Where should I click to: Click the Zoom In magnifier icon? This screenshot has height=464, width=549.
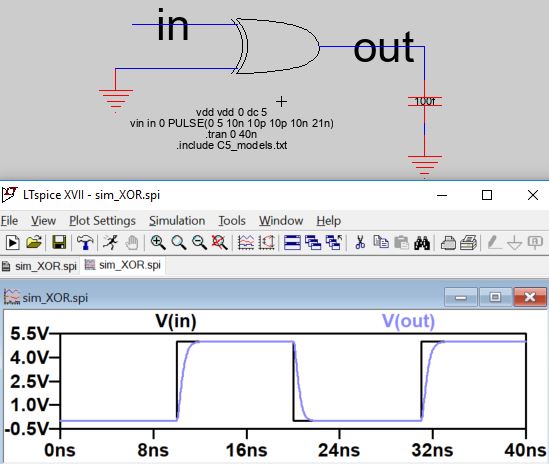tap(158, 242)
